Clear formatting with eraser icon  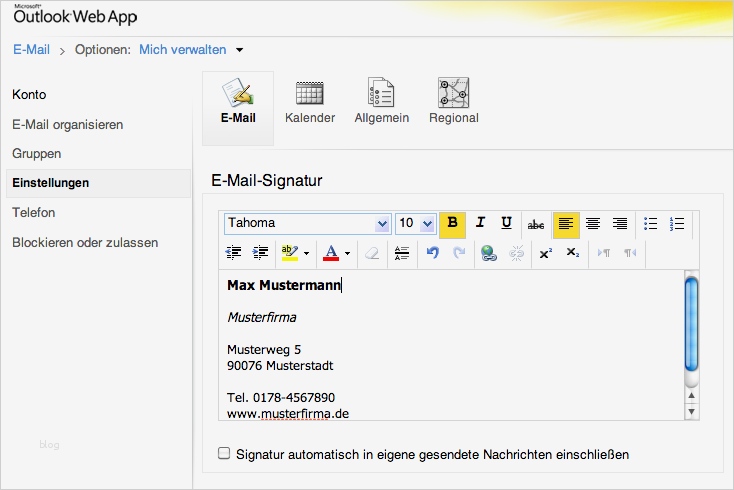point(372,253)
